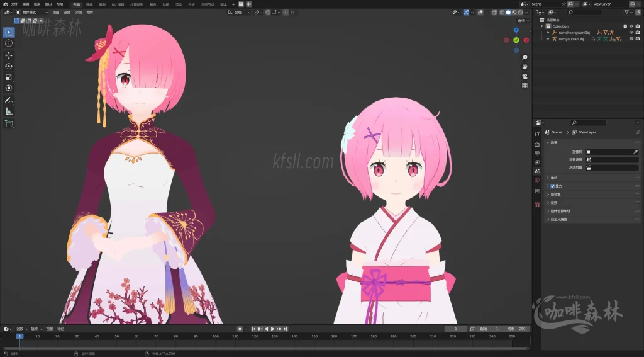The height and width of the screenshot is (357, 644).
Task: Open the 文件 File menu
Action: (14, 4)
